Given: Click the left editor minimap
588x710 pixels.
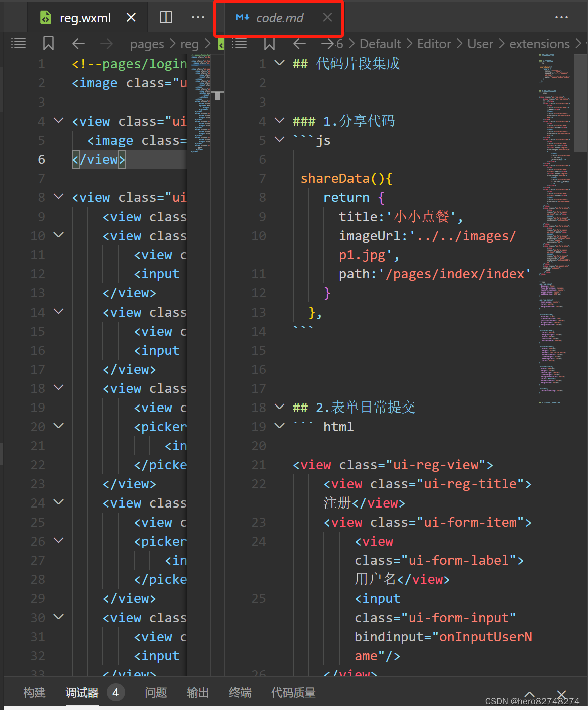Looking at the screenshot, I should [201, 103].
